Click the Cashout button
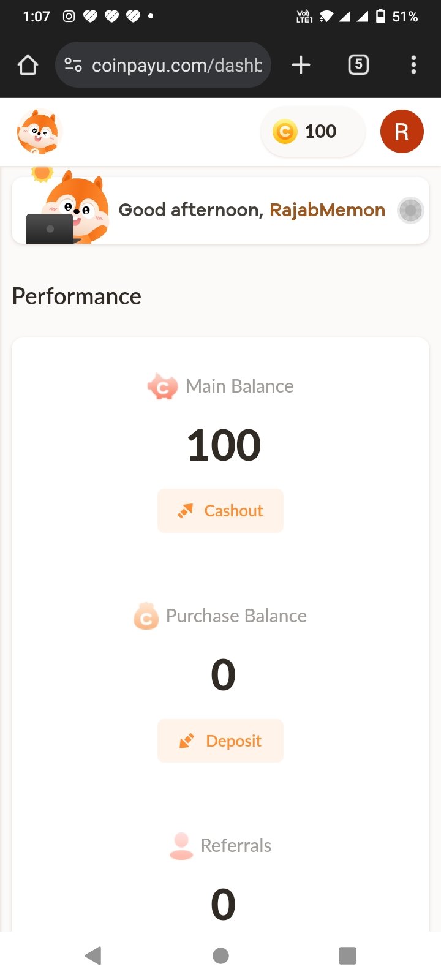The image size is (441, 980). [221, 511]
